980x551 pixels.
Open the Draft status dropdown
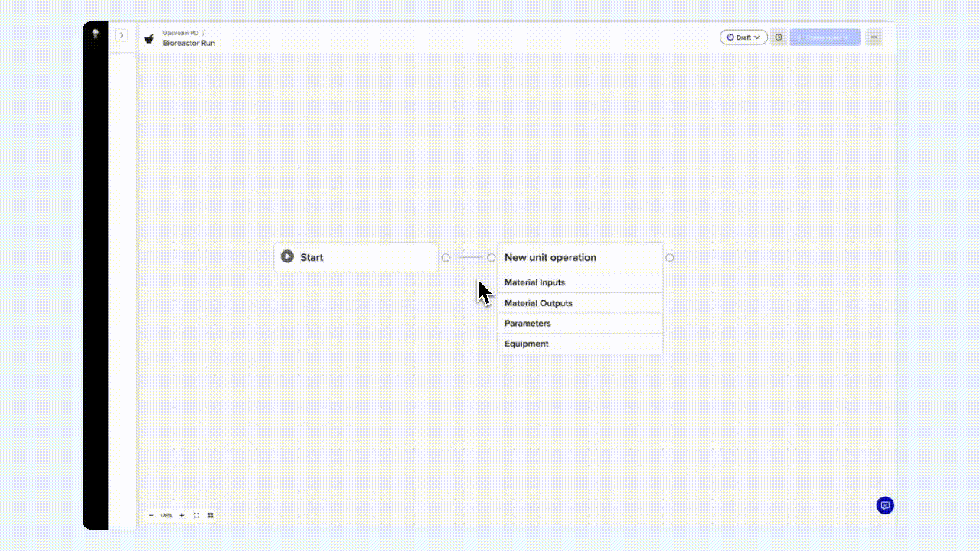(x=743, y=37)
